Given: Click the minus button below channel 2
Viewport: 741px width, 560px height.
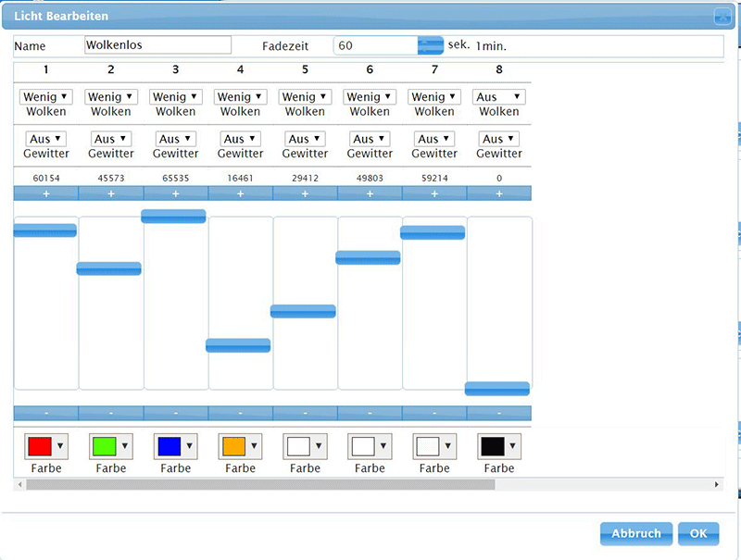Looking at the screenshot, I should pyautogui.click(x=110, y=413).
